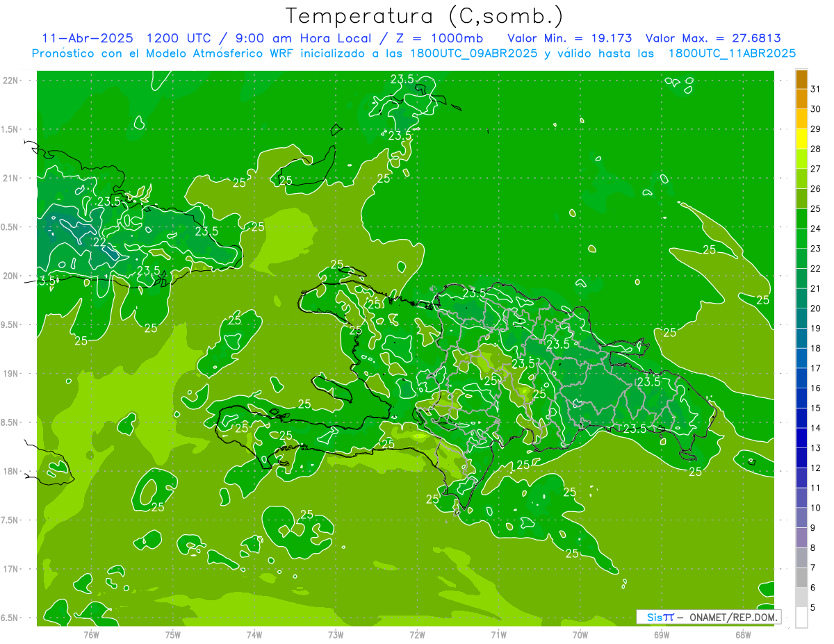Select the valid-until time "1800UTC_11ABR2025"

(732, 53)
